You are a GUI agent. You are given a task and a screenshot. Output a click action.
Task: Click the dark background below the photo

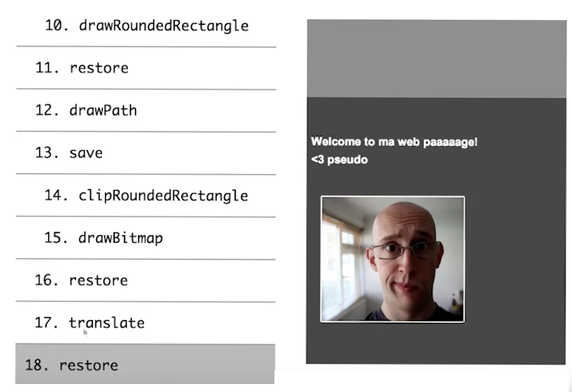pos(436,343)
